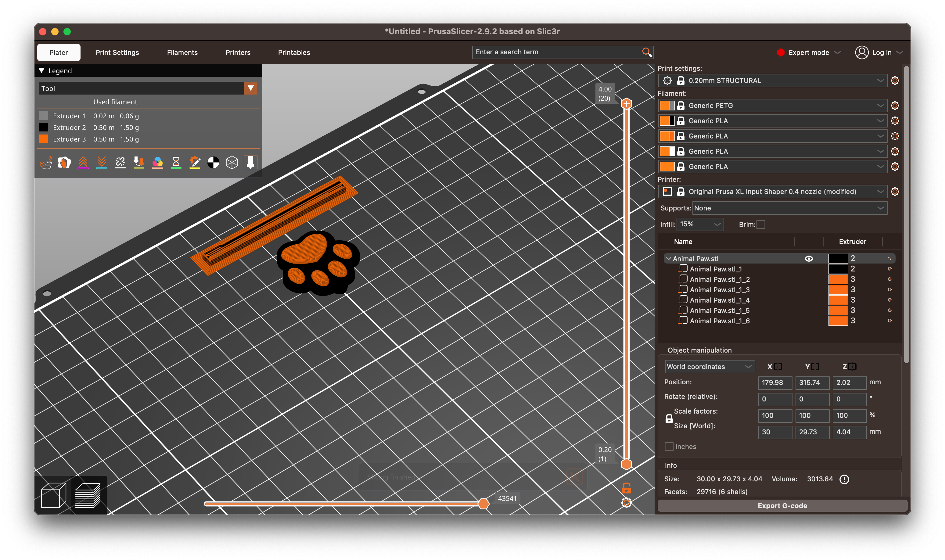Click the black extruder swatch for Animal Paw.stl_1
This screenshot has height=560, width=945.
(837, 269)
